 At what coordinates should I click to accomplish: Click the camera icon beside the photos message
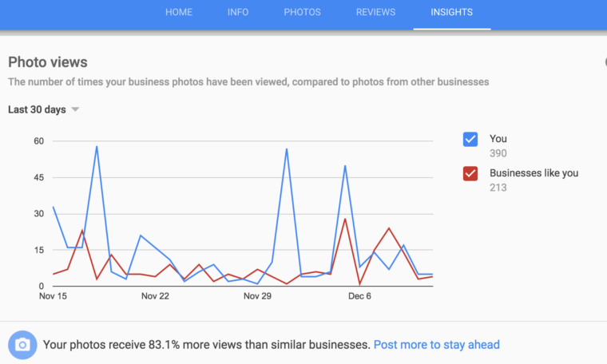pyautogui.click(x=22, y=345)
